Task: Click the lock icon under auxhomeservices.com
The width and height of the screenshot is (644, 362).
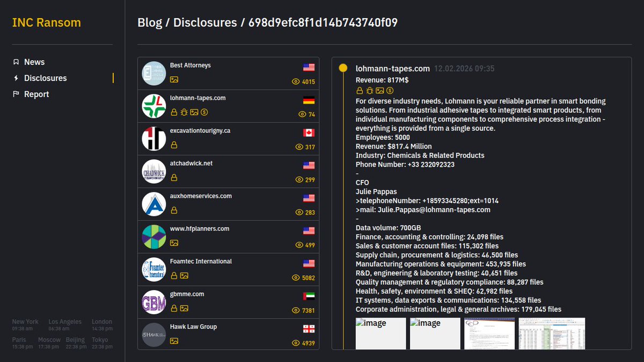Action: [174, 210]
